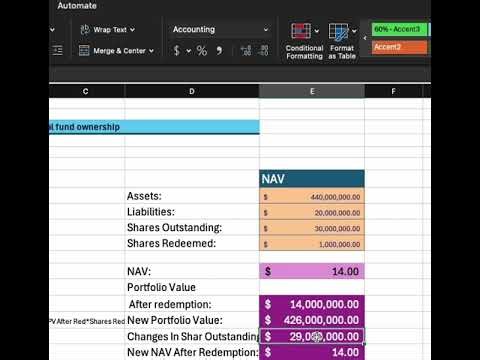This screenshot has height=360, width=480.
Task: Select the NAV header cell
Action: click(312, 179)
